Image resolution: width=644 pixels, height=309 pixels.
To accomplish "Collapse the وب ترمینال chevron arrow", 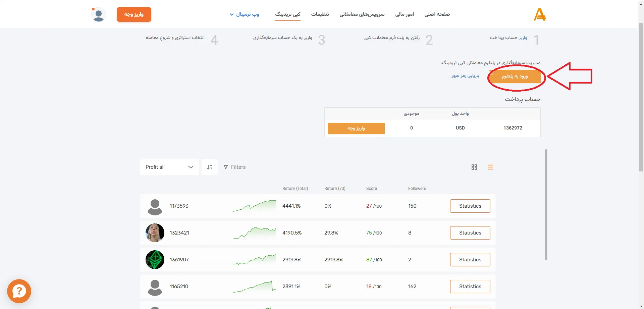I will click(x=231, y=15).
